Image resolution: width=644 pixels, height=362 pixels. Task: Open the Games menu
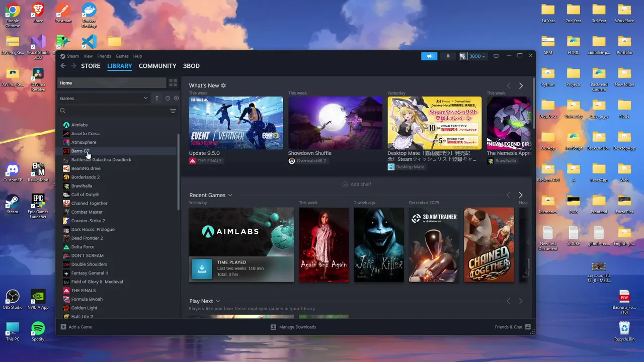click(x=122, y=56)
